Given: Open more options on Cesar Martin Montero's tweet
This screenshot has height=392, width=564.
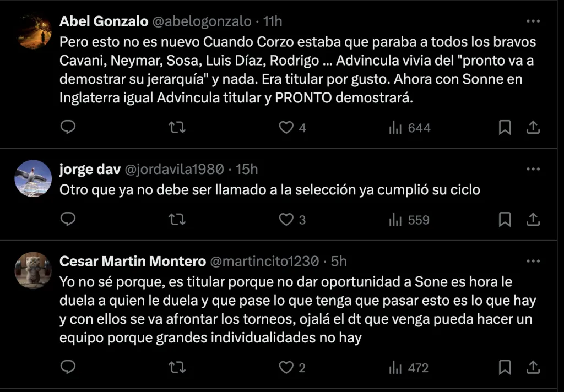Looking at the screenshot, I should (533, 260).
